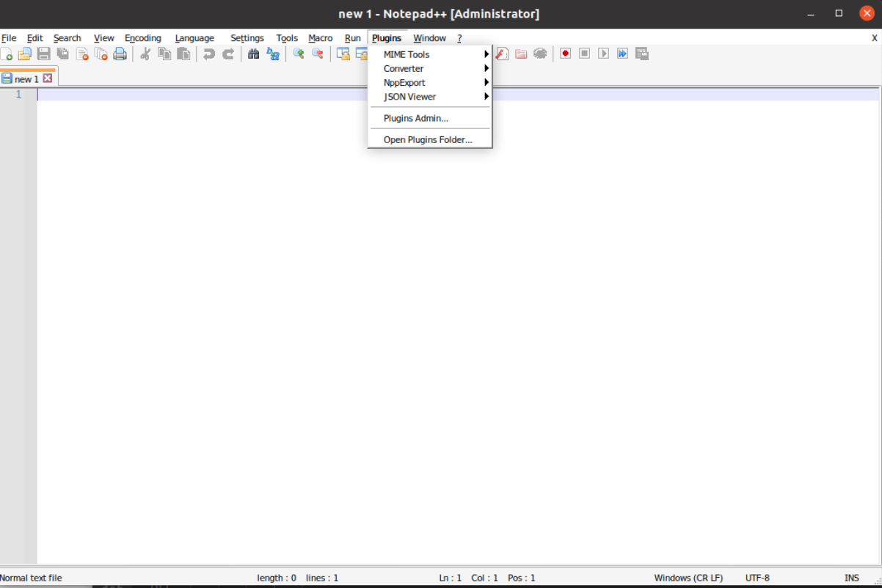The width and height of the screenshot is (882, 588).
Task: Click the Print icon in the toolbar
Action: (120, 54)
